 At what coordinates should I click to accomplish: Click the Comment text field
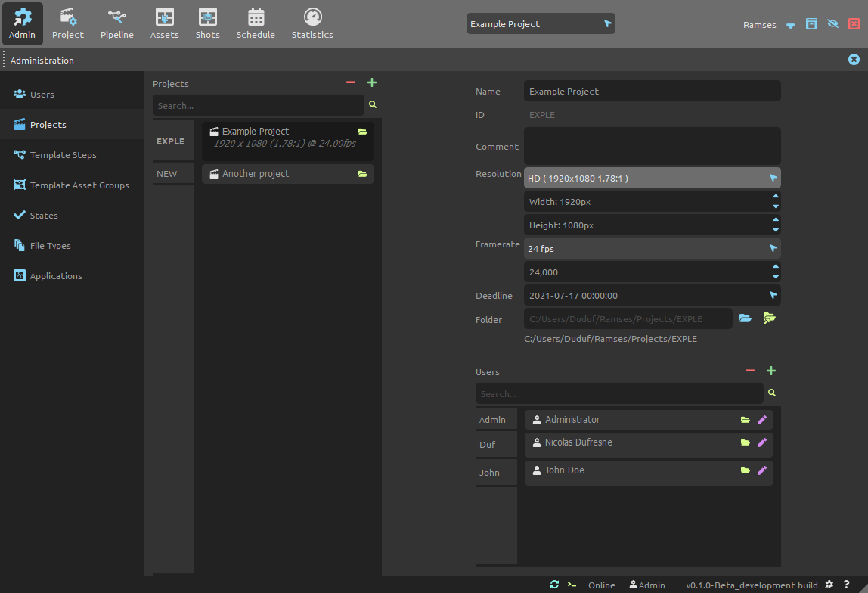pyautogui.click(x=652, y=145)
